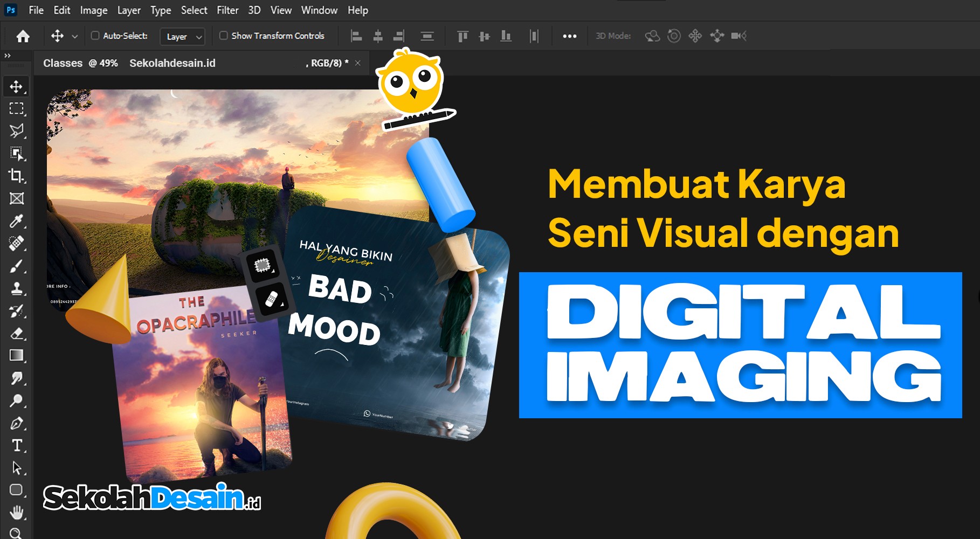This screenshot has height=539, width=980.
Task: Select the Dodge tool
Action: pyautogui.click(x=16, y=400)
